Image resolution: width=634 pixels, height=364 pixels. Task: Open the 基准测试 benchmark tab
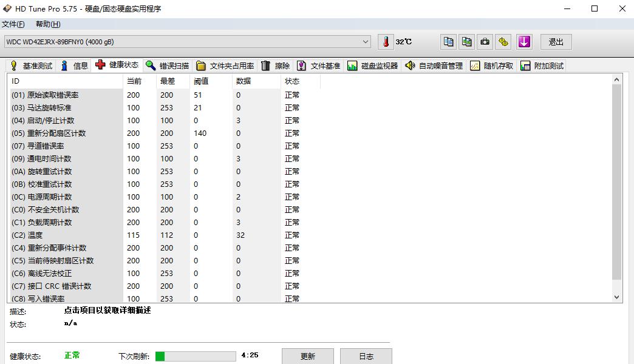(x=32, y=66)
